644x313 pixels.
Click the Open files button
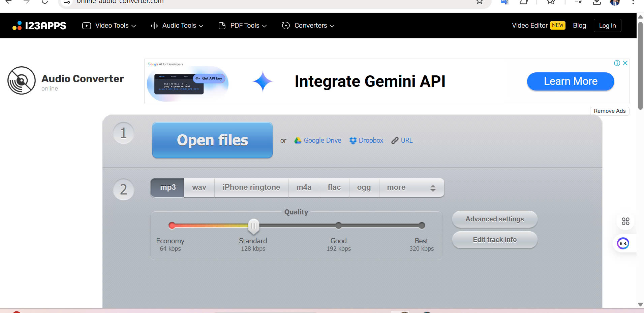(x=212, y=140)
